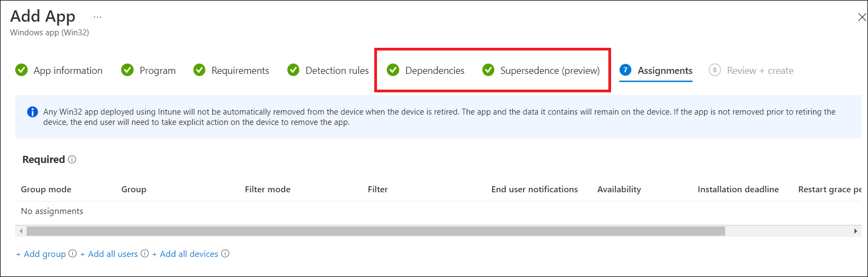Click the info icon next to Required

pos(72,160)
